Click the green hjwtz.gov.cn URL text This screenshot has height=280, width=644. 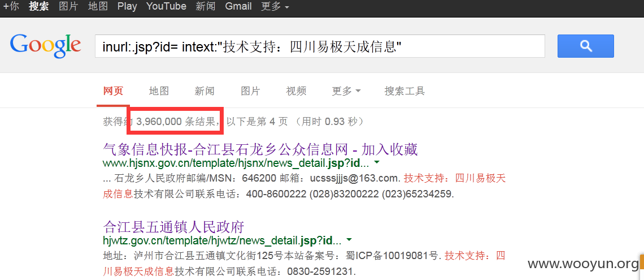pyautogui.click(x=222, y=240)
